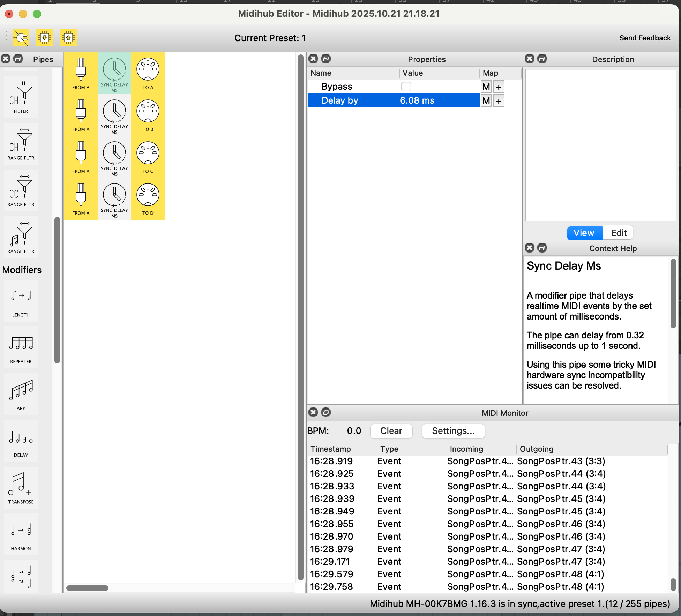
Task: Click the store-to-device chip icon
Action: [68, 37]
